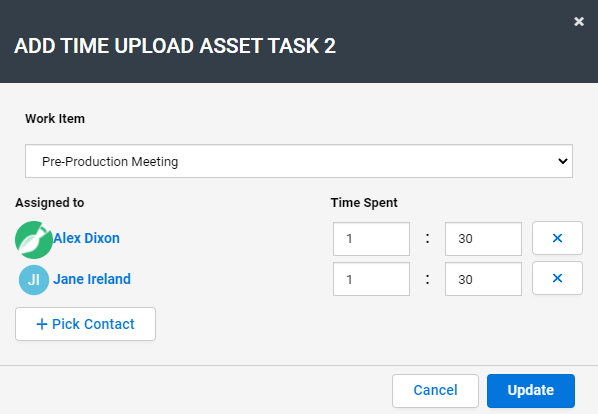Viewport: 598px width, 414px height.
Task: Open the Work Item dropdown
Action: point(299,161)
